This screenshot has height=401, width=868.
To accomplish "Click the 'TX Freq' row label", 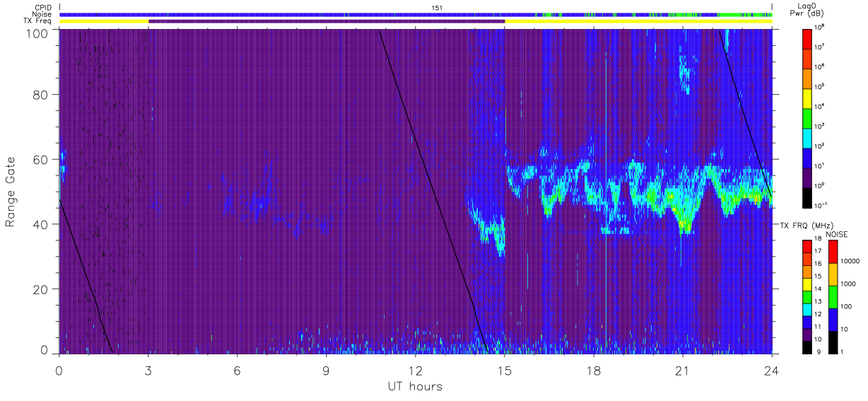I will click(x=39, y=21).
